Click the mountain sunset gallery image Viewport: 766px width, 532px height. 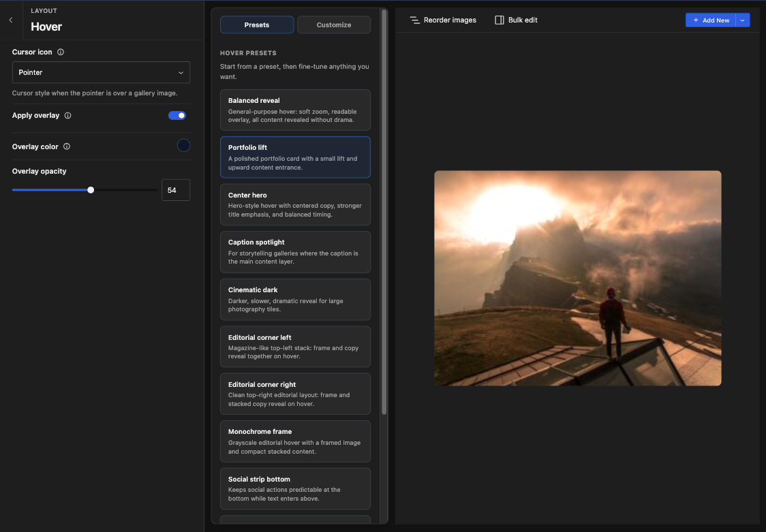(577, 278)
